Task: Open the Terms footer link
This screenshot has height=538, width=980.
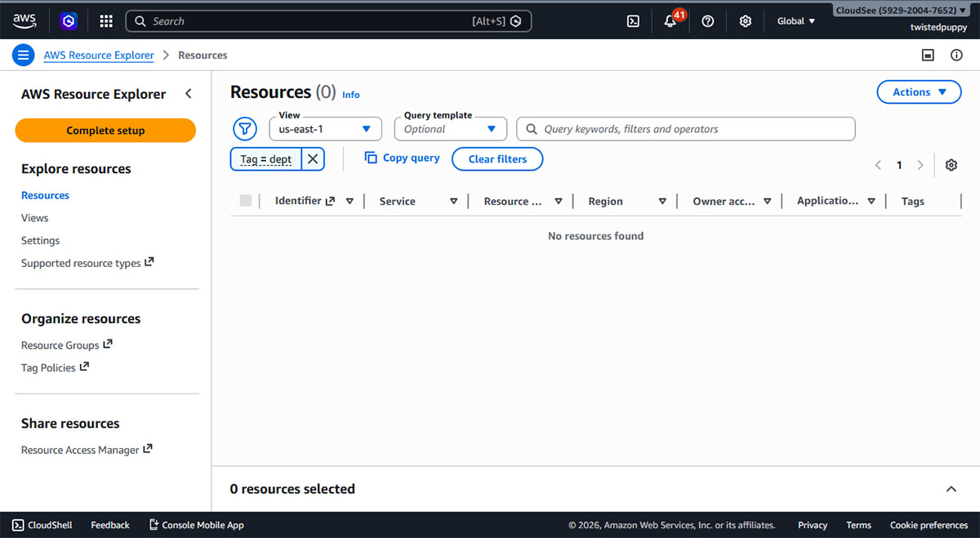Action: tap(858, 525)
